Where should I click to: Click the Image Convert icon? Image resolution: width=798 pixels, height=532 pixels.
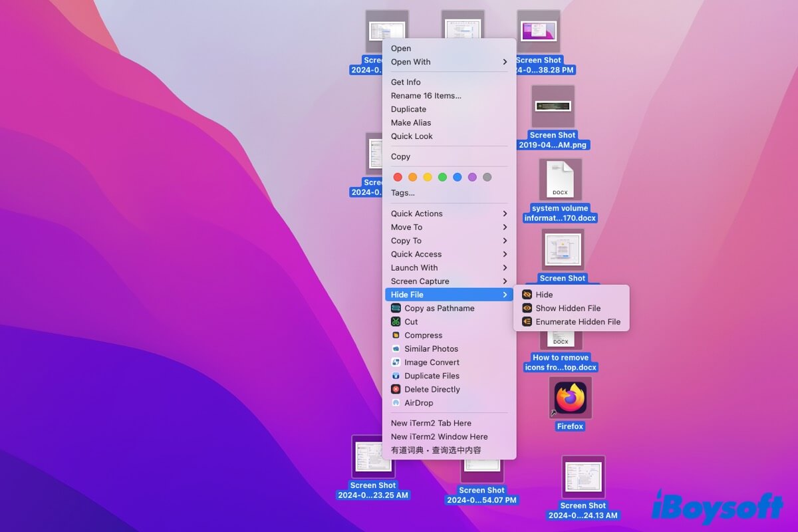[396, 362]
